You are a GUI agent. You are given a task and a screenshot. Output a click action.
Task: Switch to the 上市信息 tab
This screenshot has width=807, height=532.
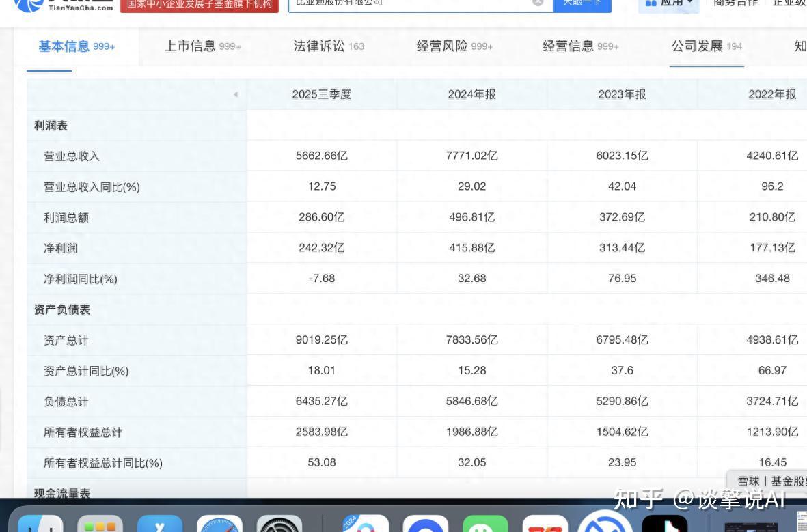tap(203, 46)
